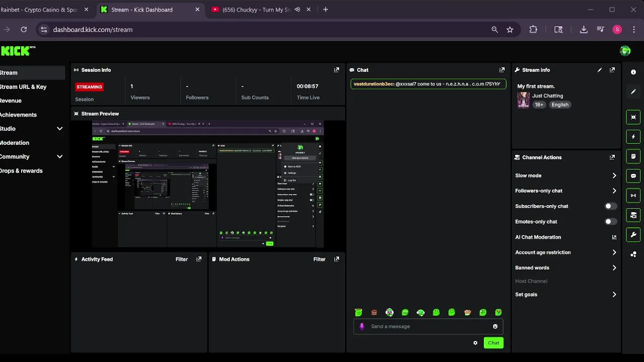Viewport: 644px width, 362px height.
Task: Open a new browser tab
Action: pyautogui.click(x=326, y=10)
